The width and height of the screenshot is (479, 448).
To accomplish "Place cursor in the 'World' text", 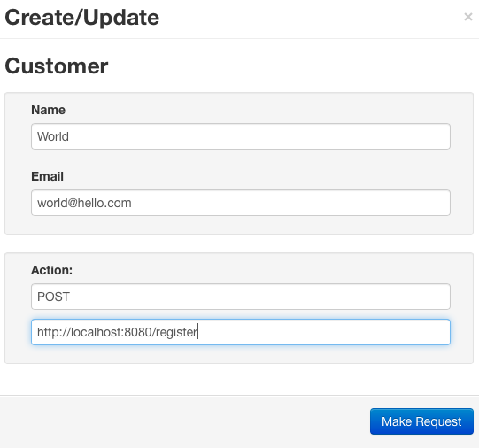I will click(53, 136).
